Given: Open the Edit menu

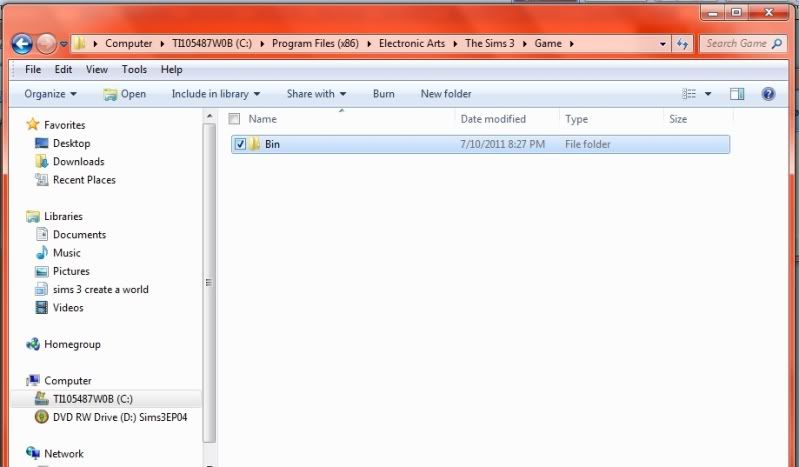Looking at the screenshot, I should coord(63,69).
